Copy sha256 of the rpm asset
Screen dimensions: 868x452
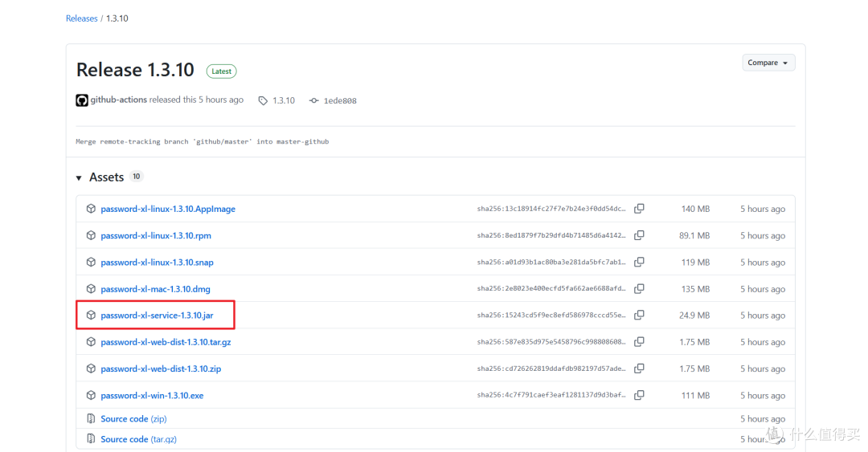(640, 235)
